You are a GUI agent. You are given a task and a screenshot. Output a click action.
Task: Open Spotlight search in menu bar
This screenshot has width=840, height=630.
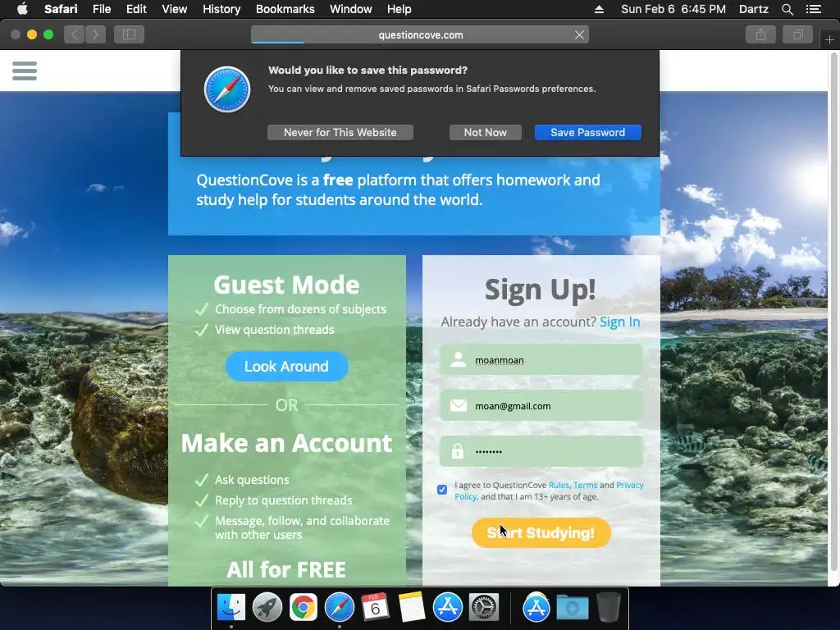(x=787, y=9)
